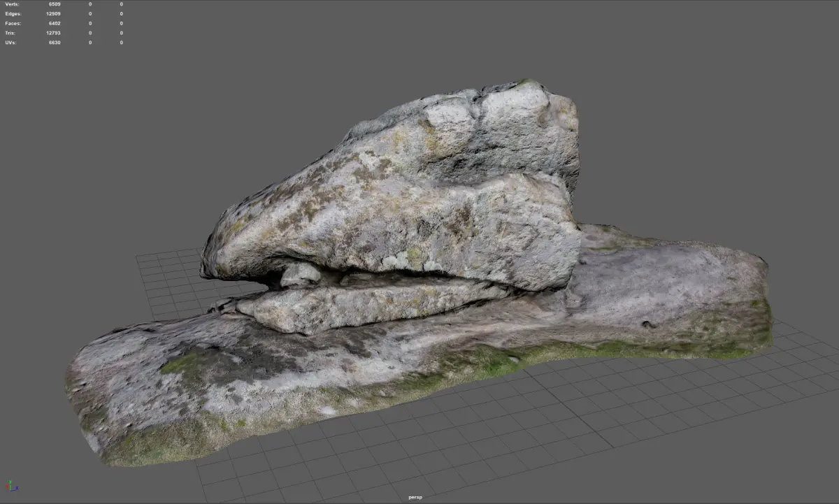
Task: Select the "Faces:" HUD label
Action: coord(13,23)
